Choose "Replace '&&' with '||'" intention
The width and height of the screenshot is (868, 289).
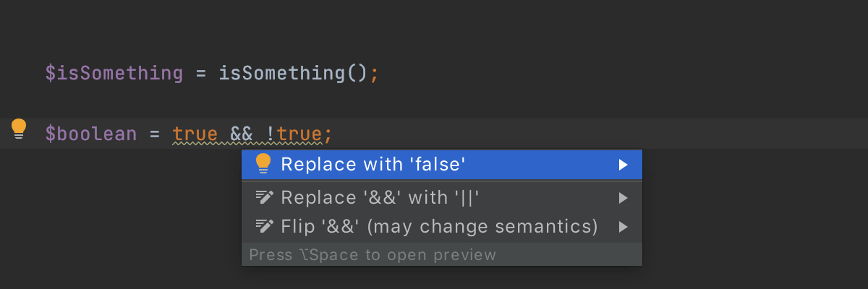[442, 197]
